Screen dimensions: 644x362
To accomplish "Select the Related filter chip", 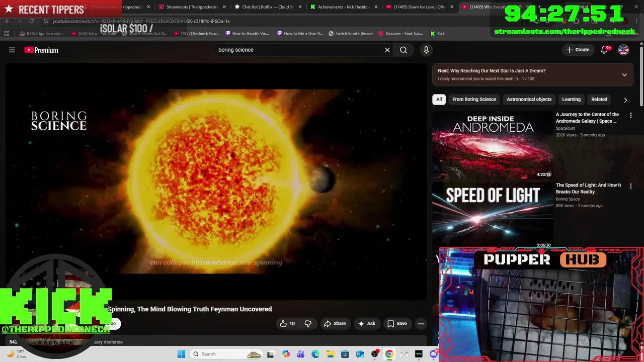I will click(599, 99).
